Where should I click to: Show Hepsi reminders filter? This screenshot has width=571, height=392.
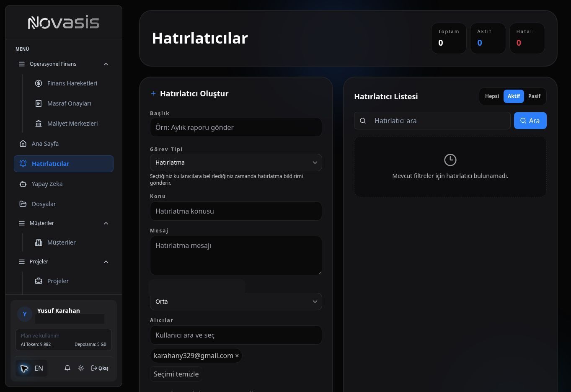pyautogui.click(x=492, y=96)
